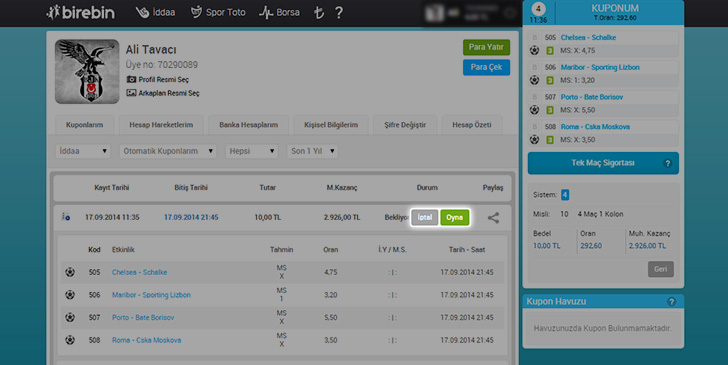Click Roma - Cska Moskova link in Kuponum panel

pyautogui.click(x=595, y=127)
